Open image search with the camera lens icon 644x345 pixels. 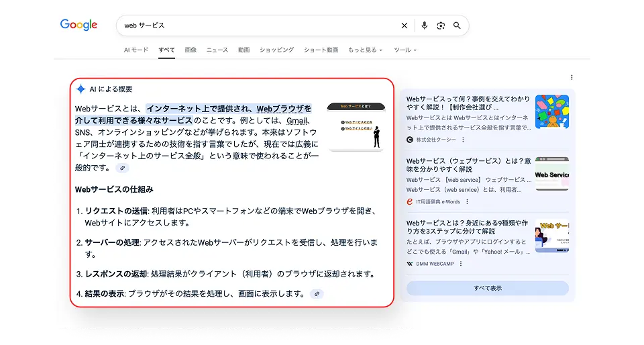[441, 26]
